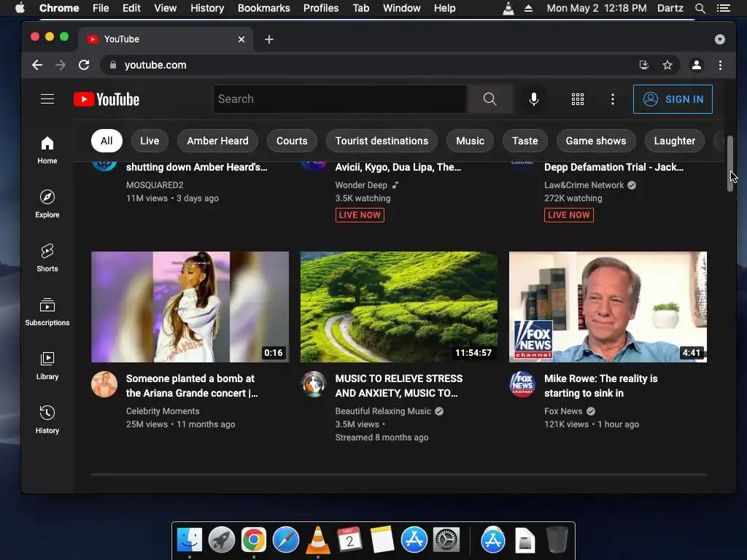Select the Laughter filter chip
Image resolution: width=747 pixels, height=560 pixels.
[x=675, y=141]
